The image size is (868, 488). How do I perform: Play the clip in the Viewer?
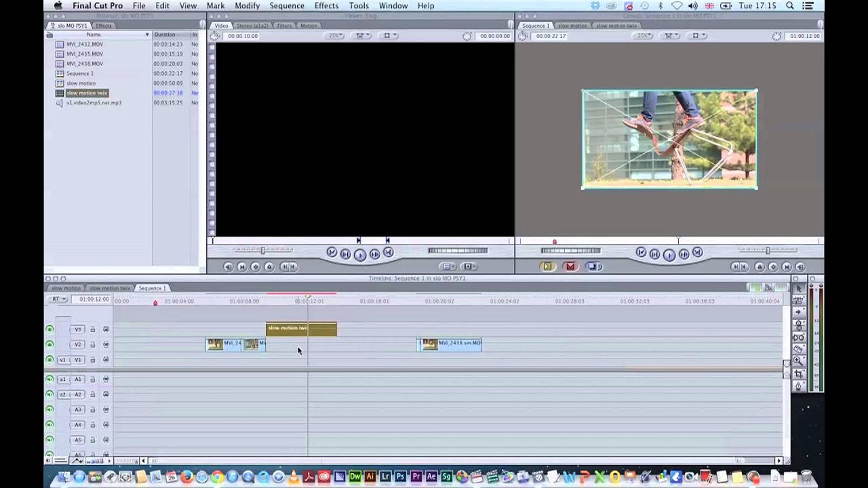359,254
